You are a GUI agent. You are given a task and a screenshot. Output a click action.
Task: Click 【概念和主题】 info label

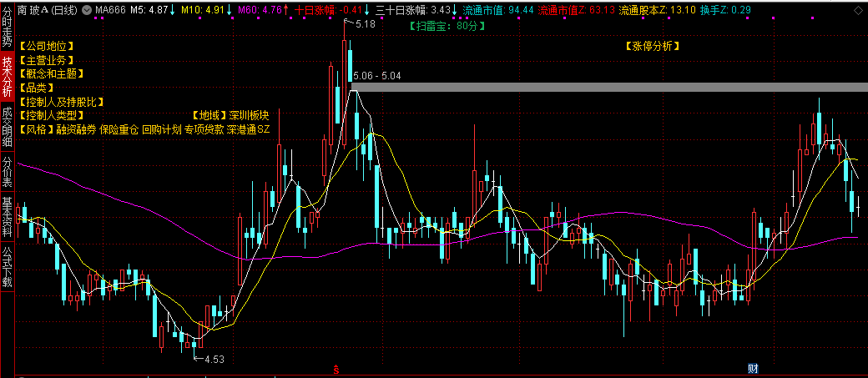click(51, 73)
